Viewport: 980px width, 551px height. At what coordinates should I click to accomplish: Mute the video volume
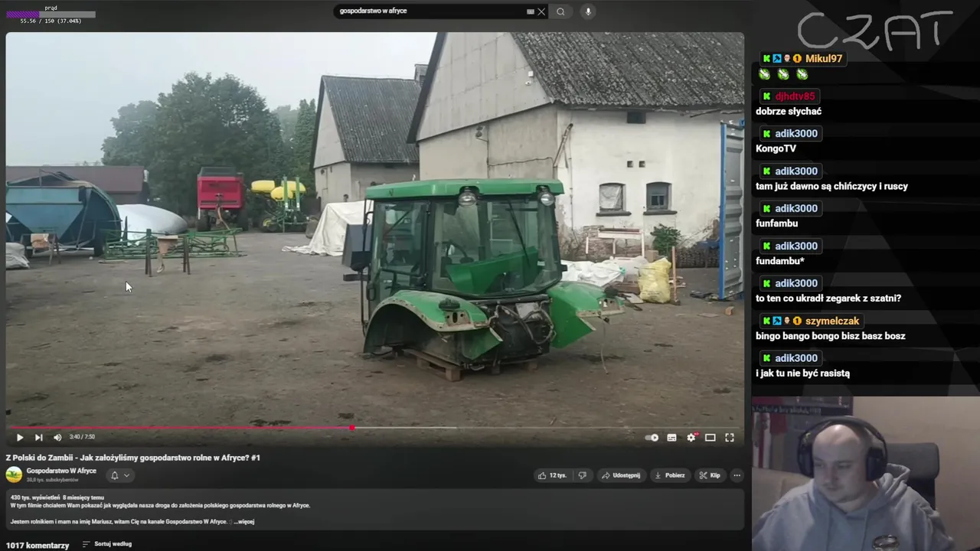pos(57,438)
